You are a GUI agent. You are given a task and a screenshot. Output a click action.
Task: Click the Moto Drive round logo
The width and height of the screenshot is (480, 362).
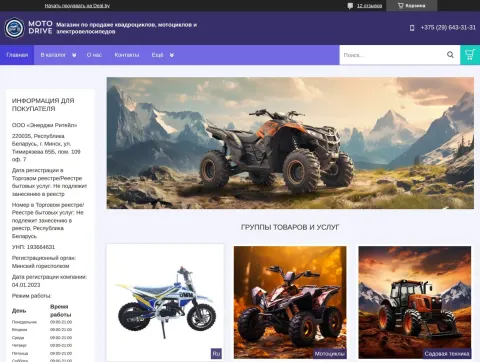point(14,28)
